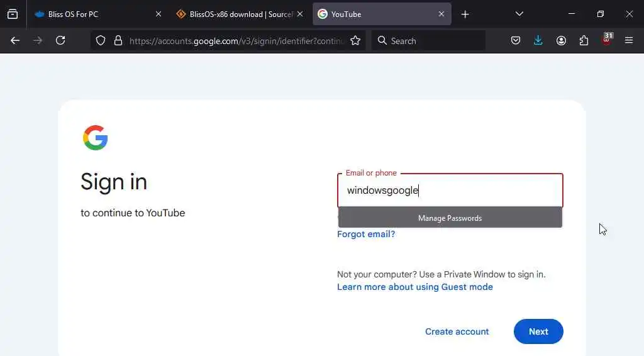
Task: Close the YouTube tab
Action: click(441, 14)
